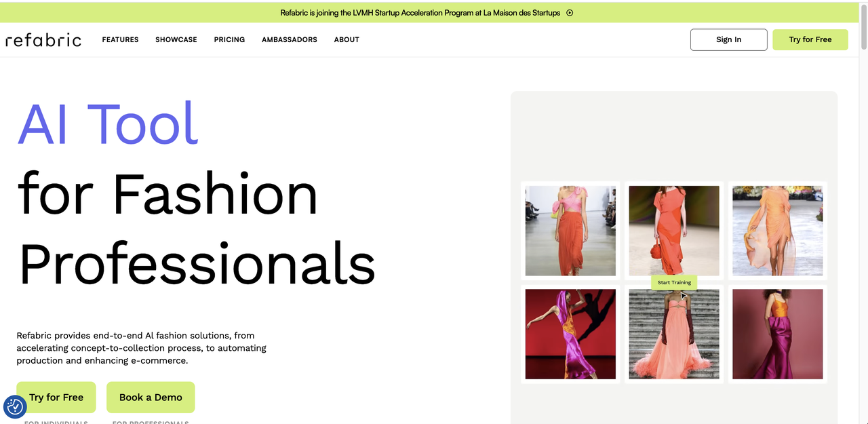The width and height of the screenshot is (868, 424).
Task: Select the flowing peach-orange dress thumbnail
Action: coord(778,231)
